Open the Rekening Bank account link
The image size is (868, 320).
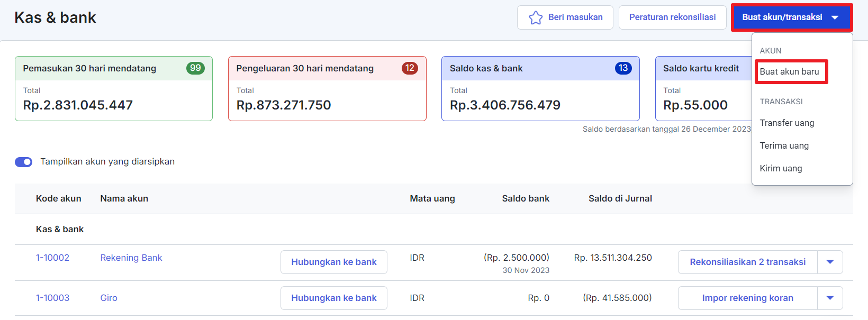(131, 258)
